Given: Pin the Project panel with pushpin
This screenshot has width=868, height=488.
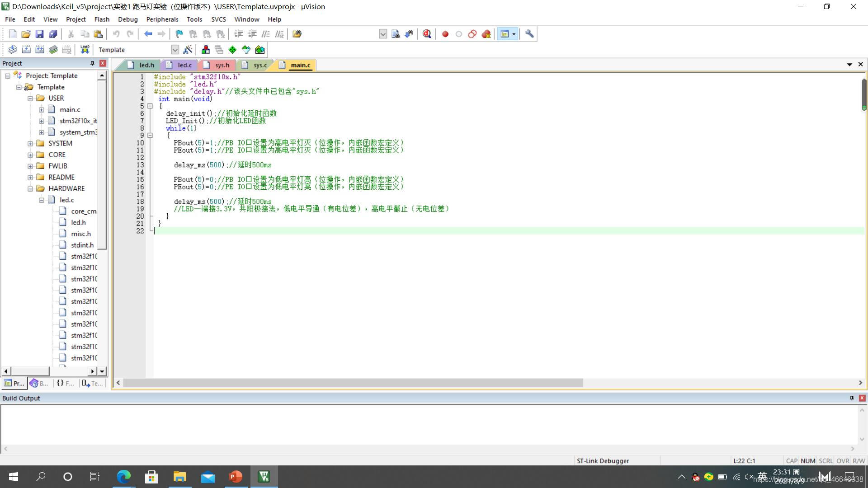Looking at the screenshot, I should tap(92, 63).
